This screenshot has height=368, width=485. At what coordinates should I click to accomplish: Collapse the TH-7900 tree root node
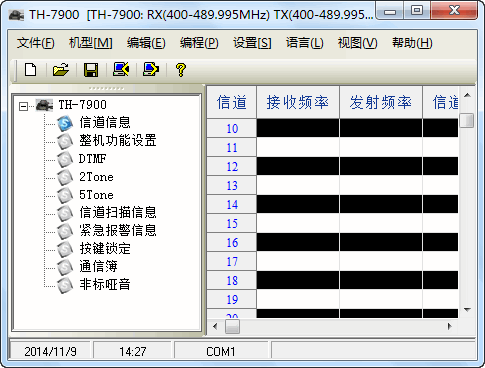(x=23, y=107)
